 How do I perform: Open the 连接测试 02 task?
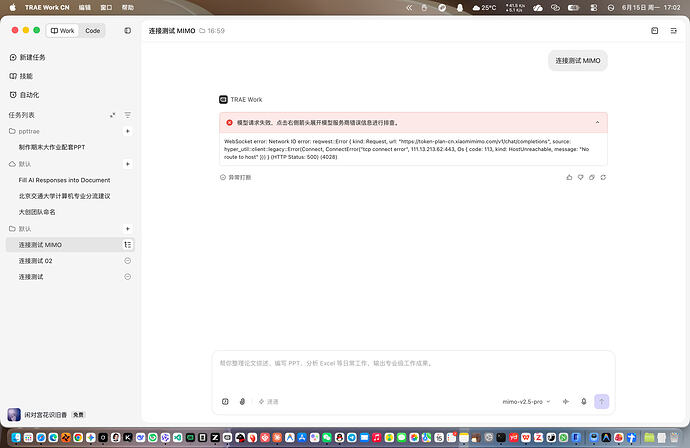coord(35,261)
